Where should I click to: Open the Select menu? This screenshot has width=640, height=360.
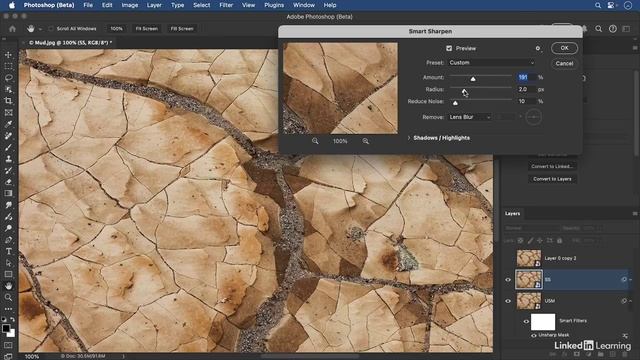tap(202, 5)
